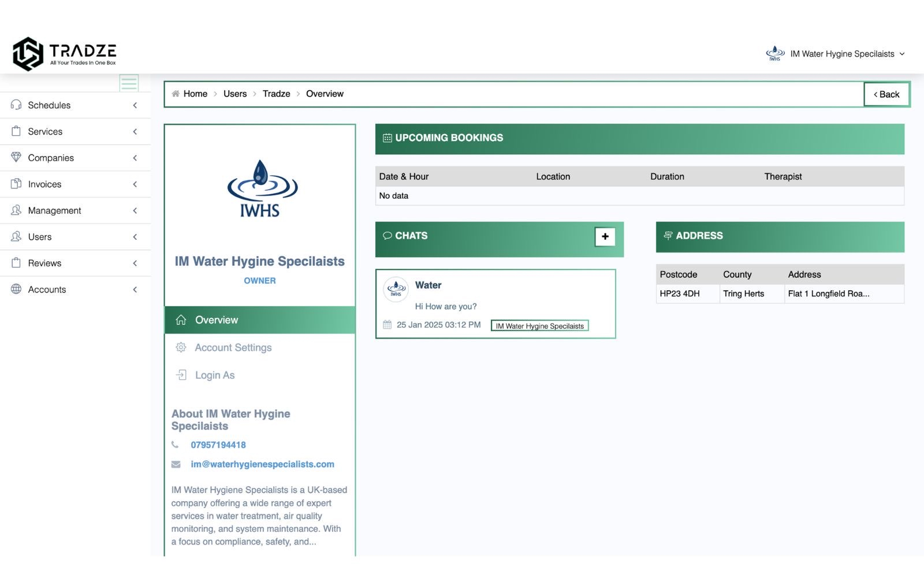Click the home icon in breadcrumb
The width and height of the screenshot is (924, 578).
coord(176,94)
